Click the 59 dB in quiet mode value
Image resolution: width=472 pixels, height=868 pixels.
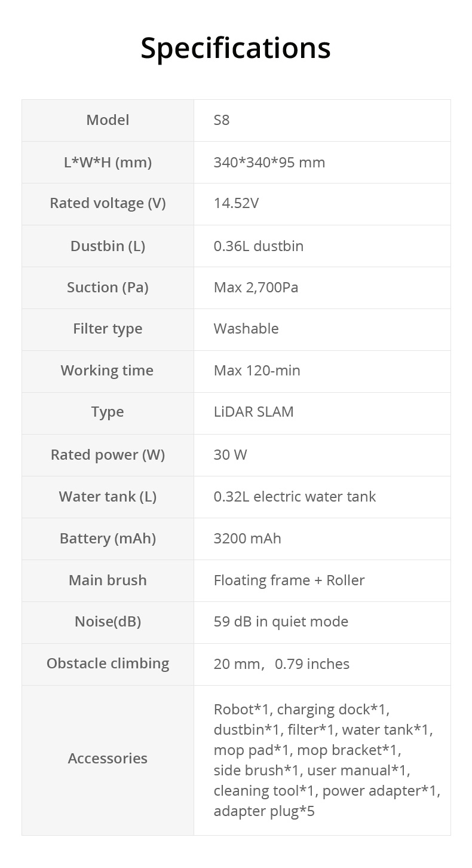(281, 622)
